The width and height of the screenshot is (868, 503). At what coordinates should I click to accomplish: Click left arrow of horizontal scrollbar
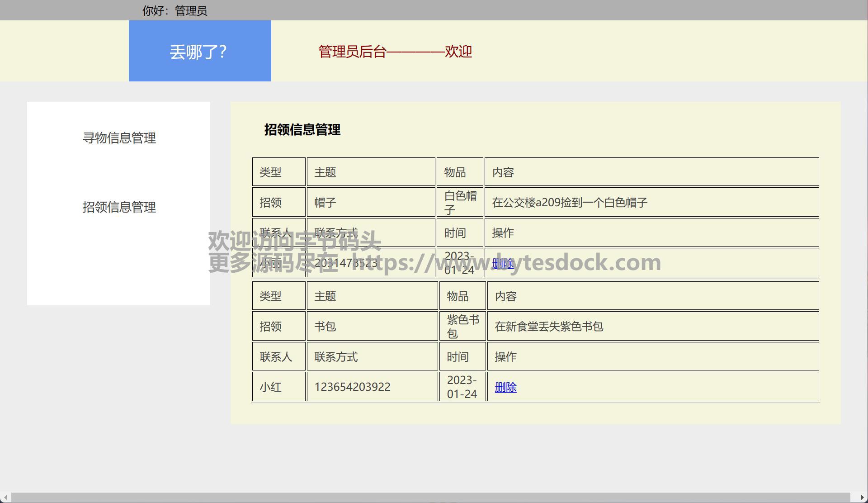tap(5, 498)
